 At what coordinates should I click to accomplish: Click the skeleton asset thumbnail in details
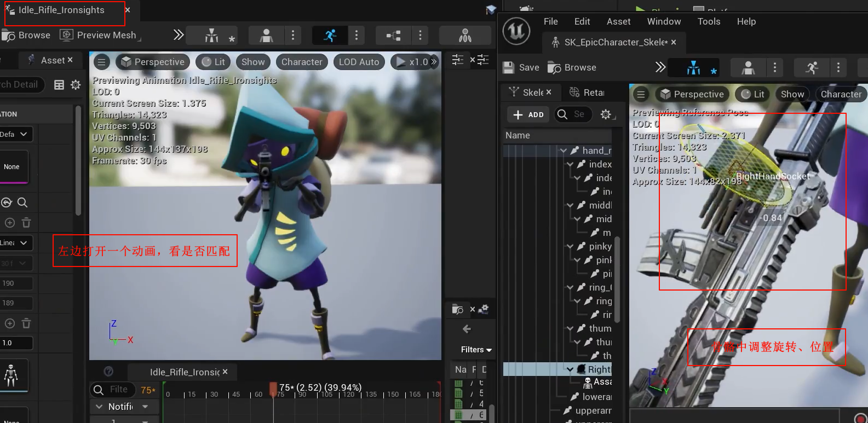(13, 375)
